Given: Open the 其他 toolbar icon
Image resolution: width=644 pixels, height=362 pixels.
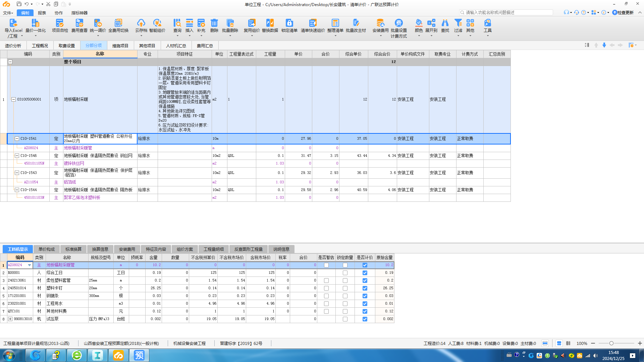Looking at the screenshot, I should [470, 23].
